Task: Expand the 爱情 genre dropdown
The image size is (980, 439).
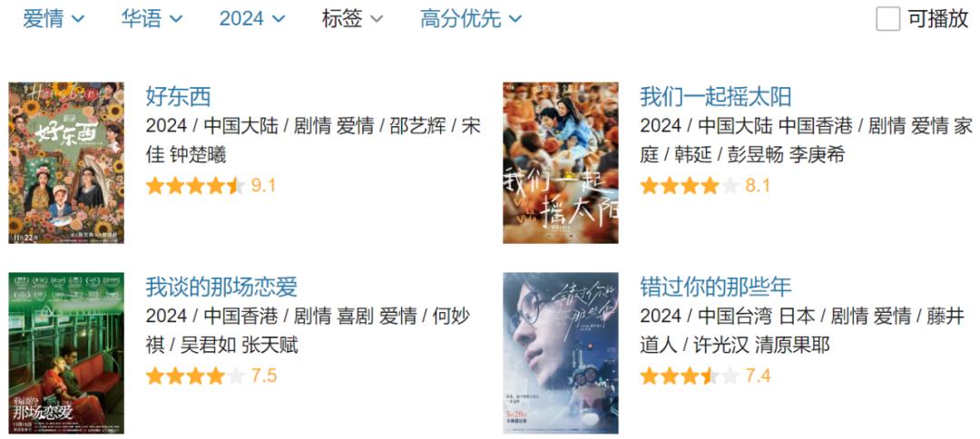Action: click(x=54, y=19)
